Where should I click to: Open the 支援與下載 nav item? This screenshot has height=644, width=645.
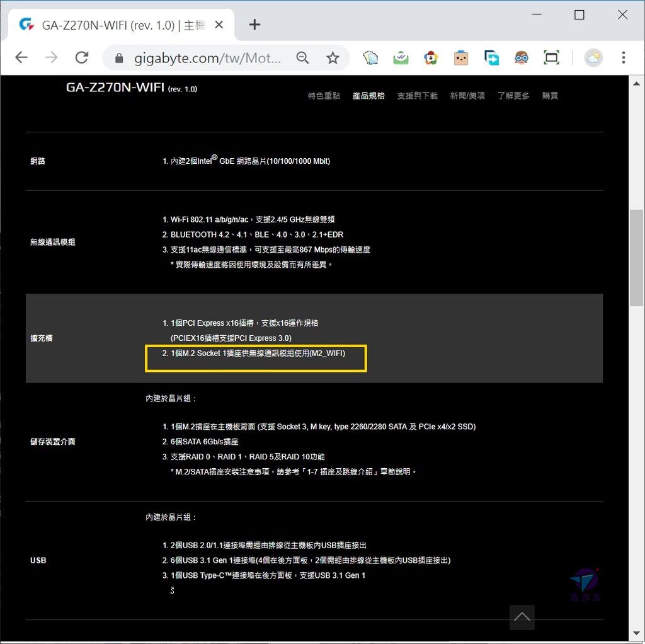[x=417, y=96]
